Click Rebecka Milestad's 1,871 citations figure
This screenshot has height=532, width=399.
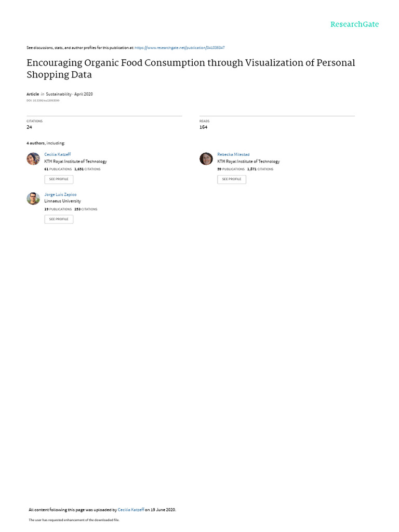point(251,169)
